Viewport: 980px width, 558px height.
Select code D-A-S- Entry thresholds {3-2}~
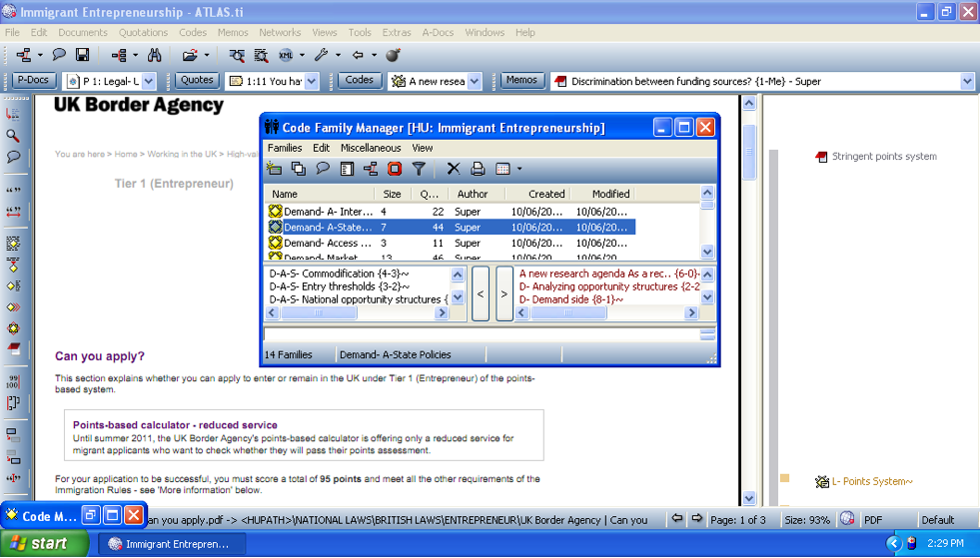pyautogui.click(x=340, y=286)
